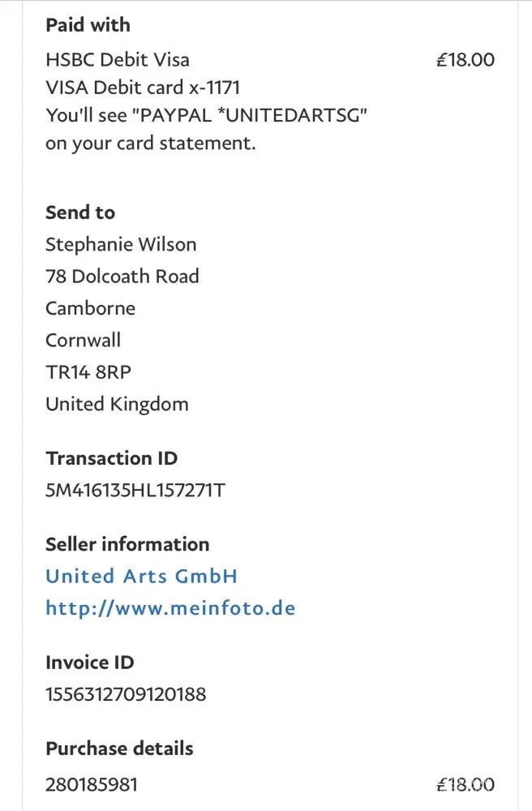This screenshot has width=532, height=811.
Task: Click the HSBC Debit Visa line
Action: [x=118, y=59]
